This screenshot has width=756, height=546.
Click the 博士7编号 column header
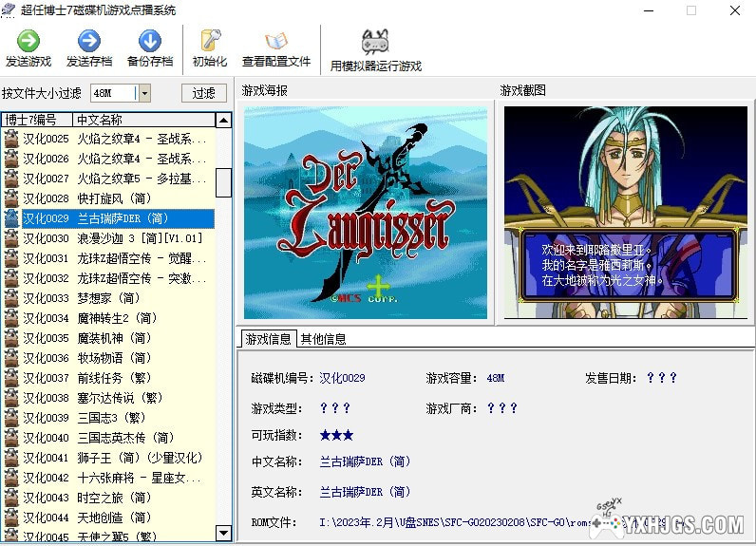pyautogui.click(x=34, y=120)
